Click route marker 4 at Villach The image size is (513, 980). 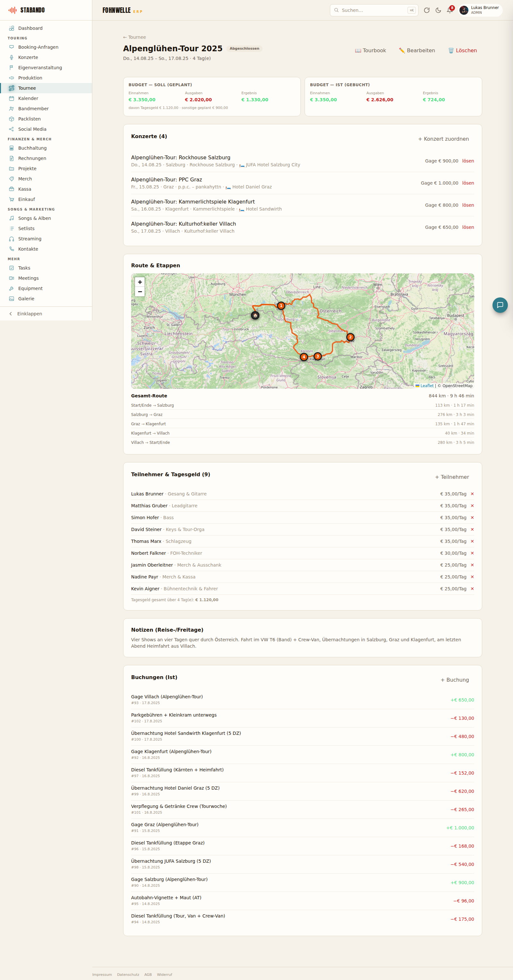(x=304, y=357)
